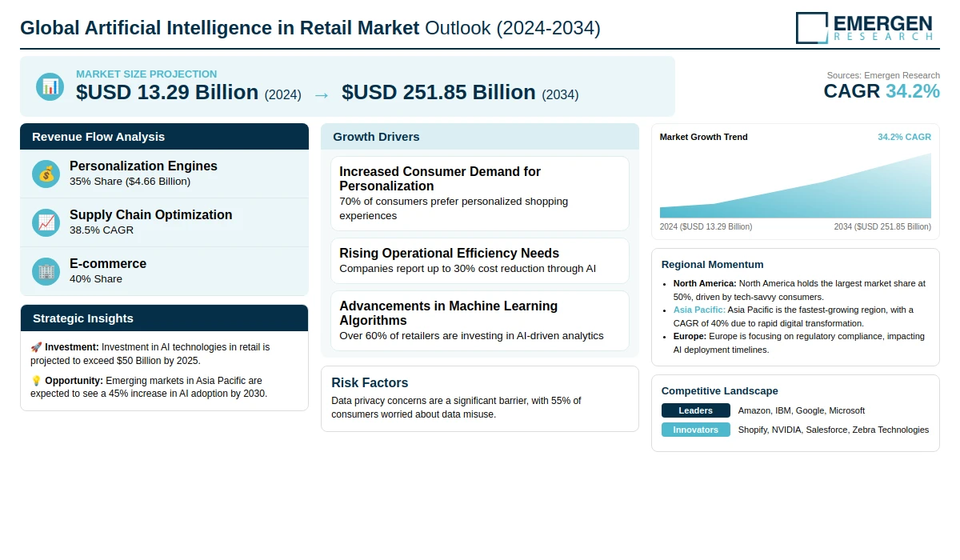Select the Leaders badge

tap(695, 410)
